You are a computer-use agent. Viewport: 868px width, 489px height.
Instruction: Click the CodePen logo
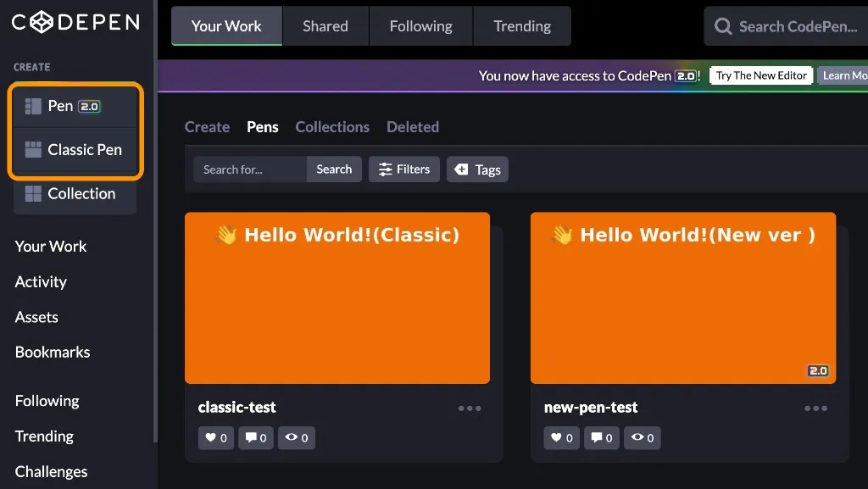pos(75,22)
